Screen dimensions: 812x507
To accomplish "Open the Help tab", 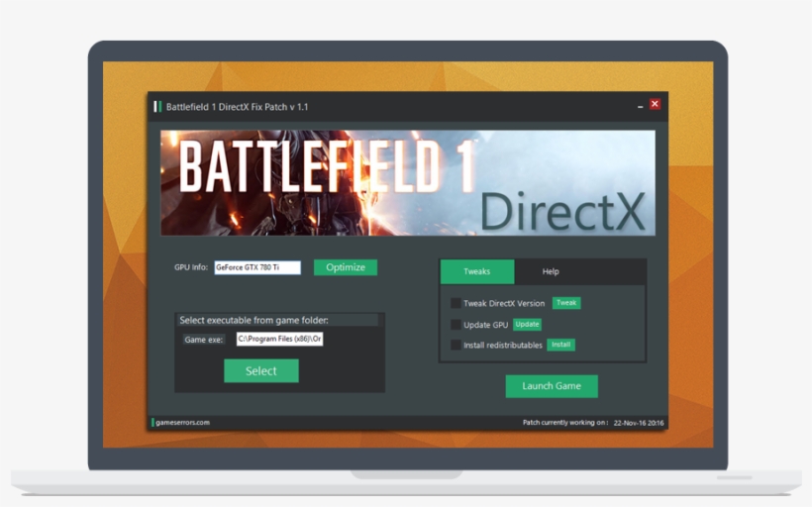I will [x=551, y=271].
